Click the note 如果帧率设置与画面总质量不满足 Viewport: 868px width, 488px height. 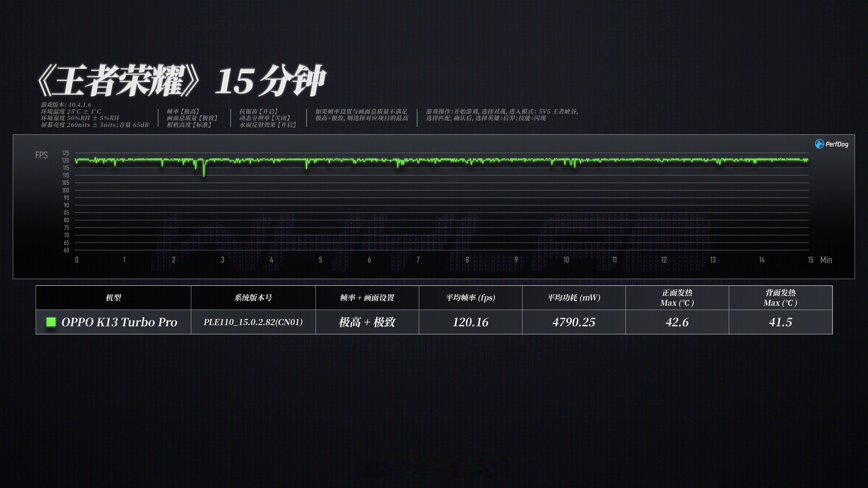click(x=361, y=111)
